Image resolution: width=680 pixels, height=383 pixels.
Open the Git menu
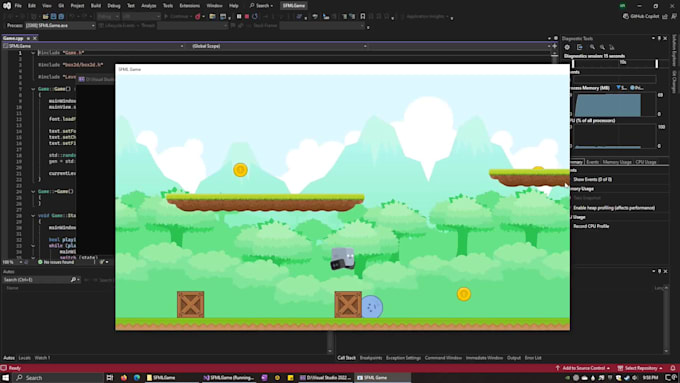[61, 6]
